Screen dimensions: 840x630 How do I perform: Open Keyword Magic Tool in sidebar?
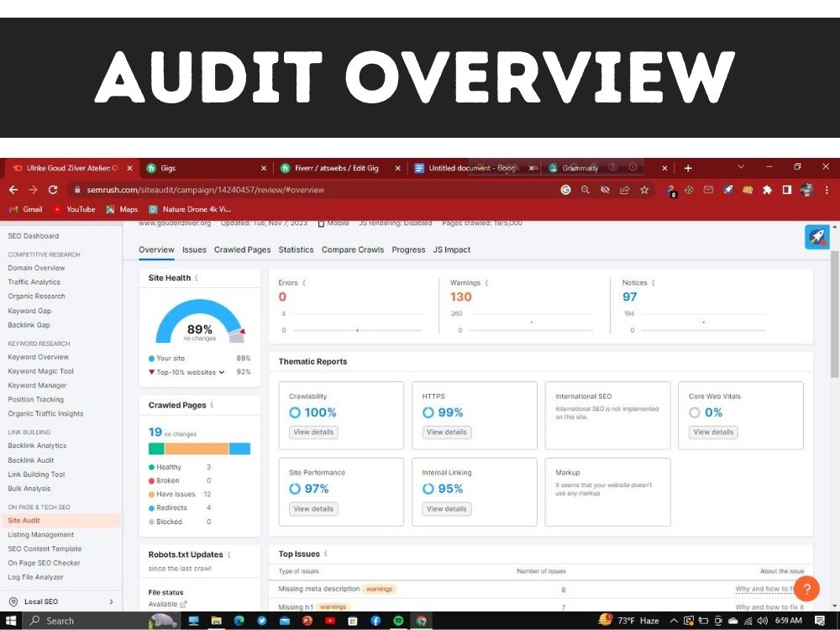[40, 371]
